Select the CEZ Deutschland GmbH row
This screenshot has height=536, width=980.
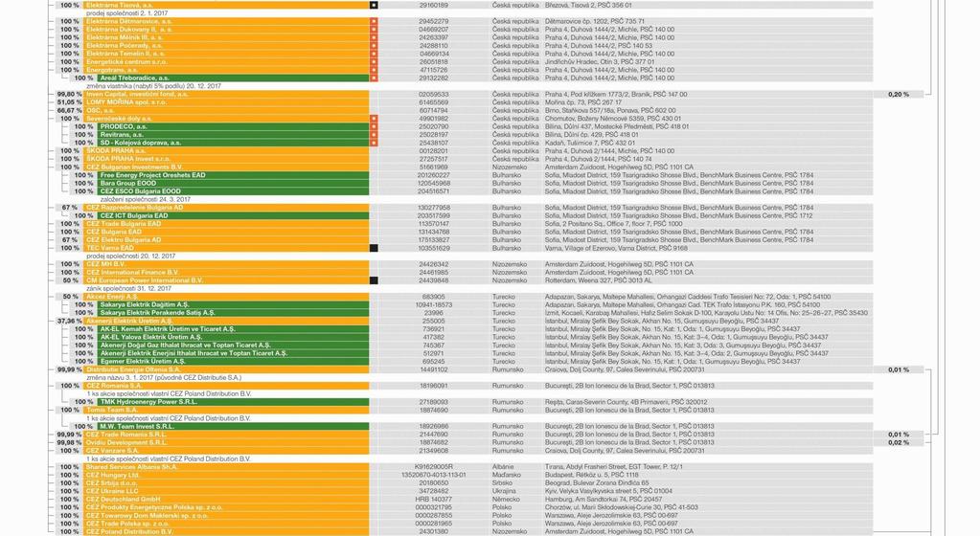point(124,500)
